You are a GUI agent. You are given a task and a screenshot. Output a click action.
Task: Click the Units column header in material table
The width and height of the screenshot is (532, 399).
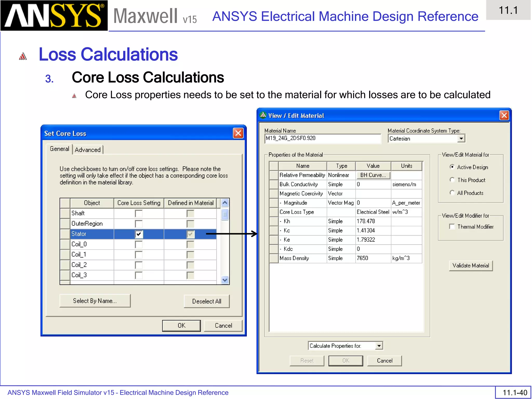407,166
